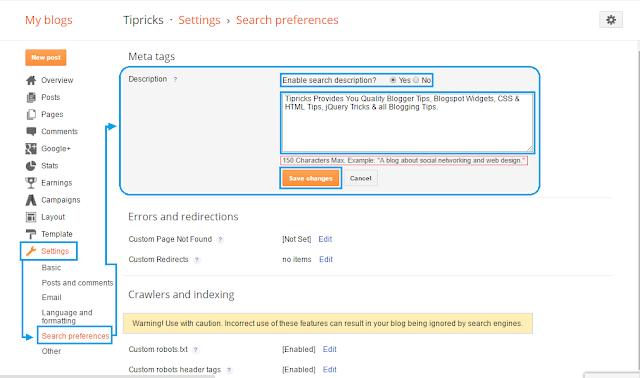640x378 pixels.
Task: Click the Google+ icon in sidebar
Action: [x=31, y=149]
